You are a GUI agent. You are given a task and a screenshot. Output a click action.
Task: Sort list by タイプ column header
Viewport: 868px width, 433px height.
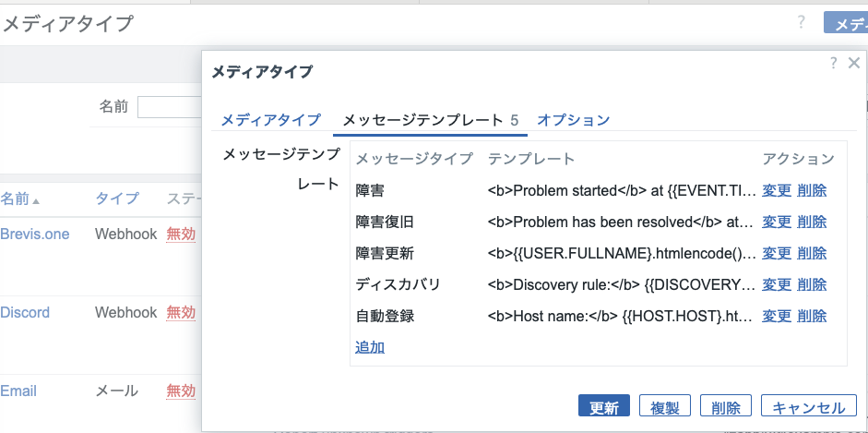coord(117,198)
